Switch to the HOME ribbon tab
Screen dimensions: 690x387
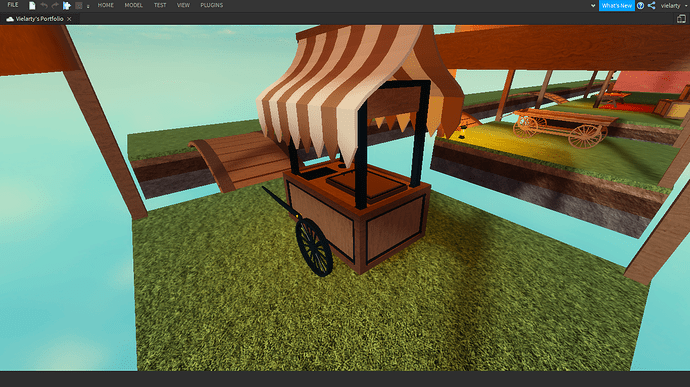pyautogui.click(x=106, y=5)
